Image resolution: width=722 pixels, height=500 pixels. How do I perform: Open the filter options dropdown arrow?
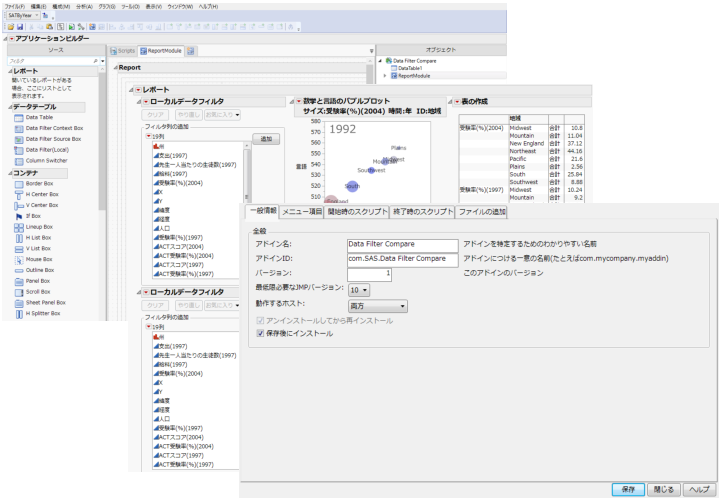click(x=102, y=61)
